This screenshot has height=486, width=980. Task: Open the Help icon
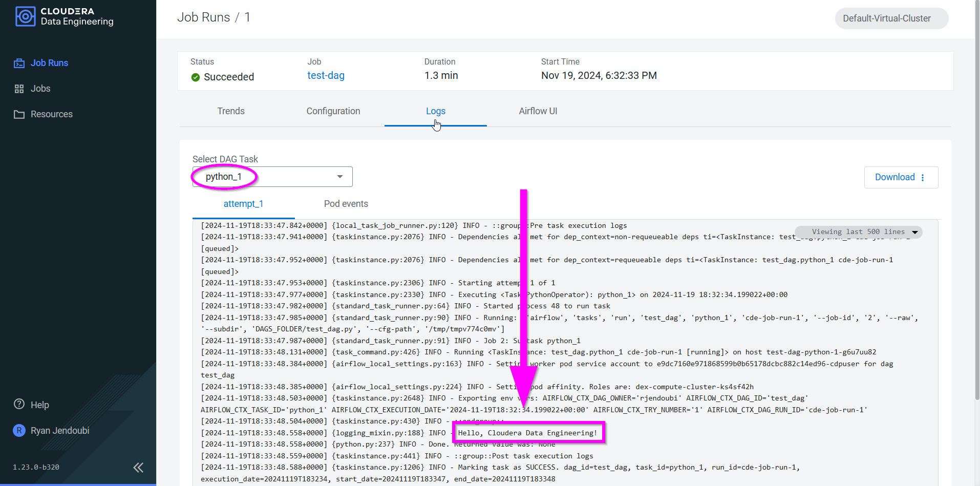19,405
